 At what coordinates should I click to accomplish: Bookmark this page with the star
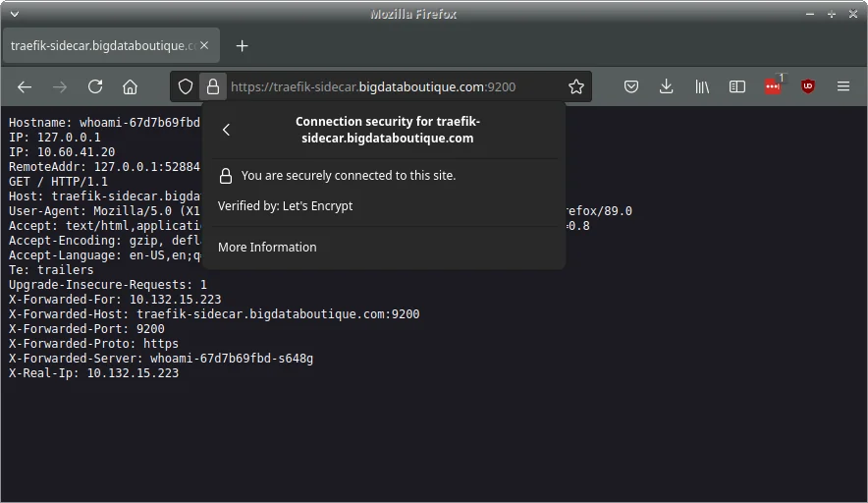[x=576, y=86]
